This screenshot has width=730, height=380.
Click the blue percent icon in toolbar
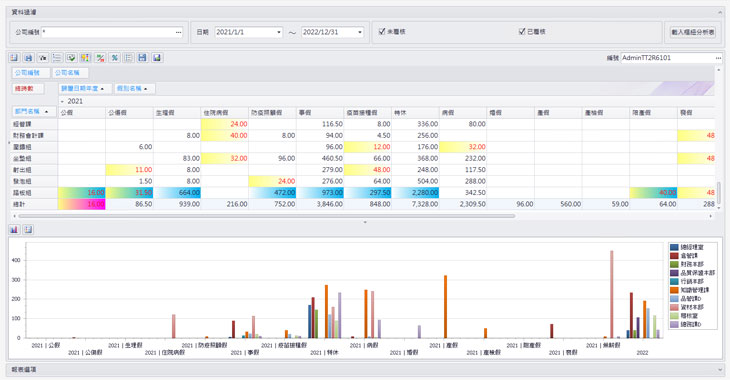click(x=114, y=58)
